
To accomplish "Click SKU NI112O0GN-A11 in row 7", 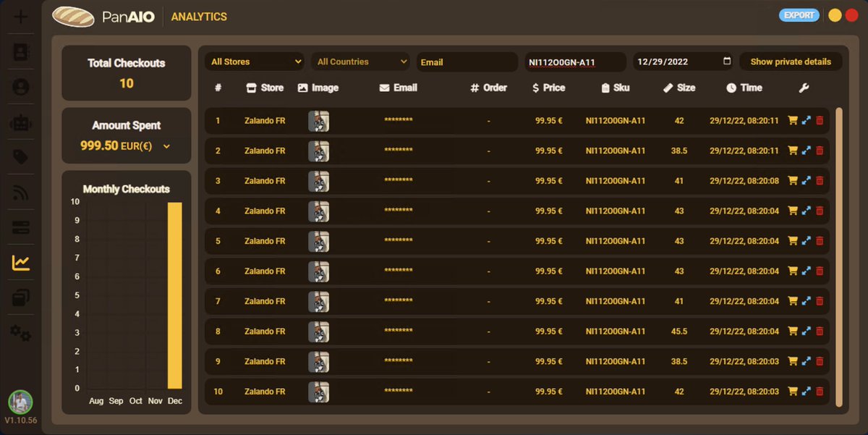I will [616, 301].
